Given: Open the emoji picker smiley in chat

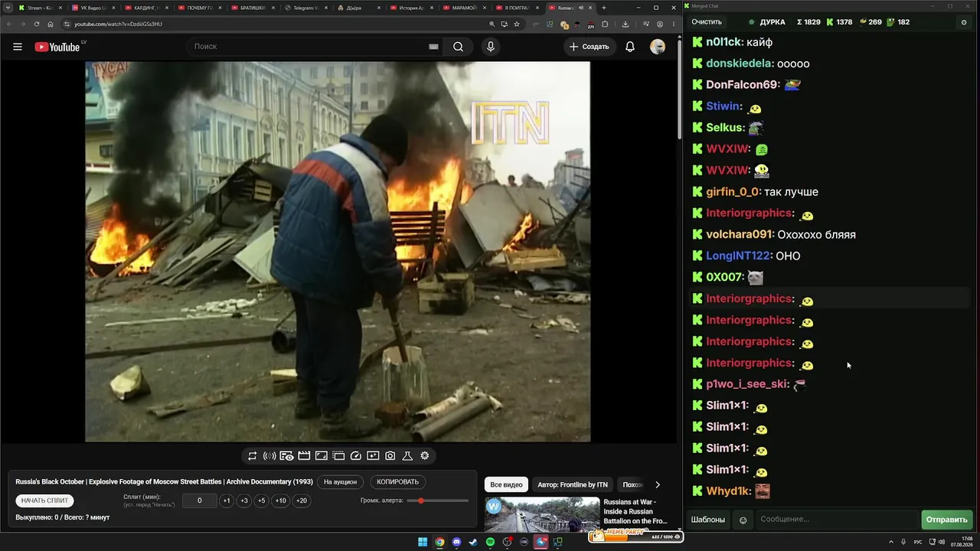Looking at the screenshot, I should coord(743,520).
